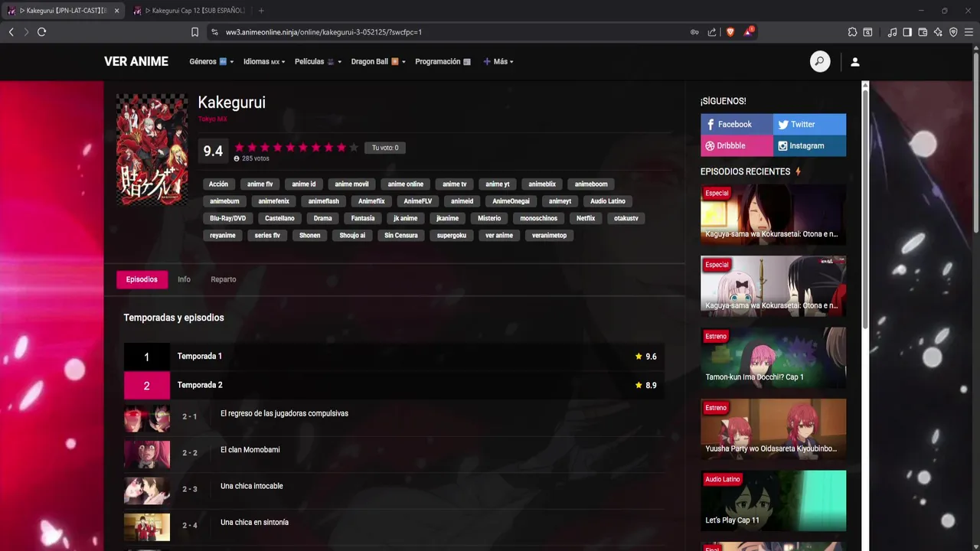Rate the series five stars
This screenshot has height=551, width=980.
[291, 148]
